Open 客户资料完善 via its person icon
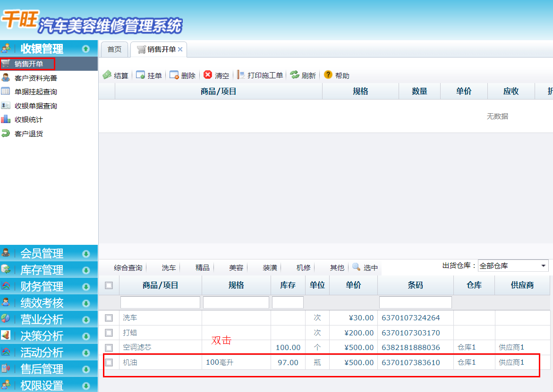553x392 pixels. (x=6, y=77)
